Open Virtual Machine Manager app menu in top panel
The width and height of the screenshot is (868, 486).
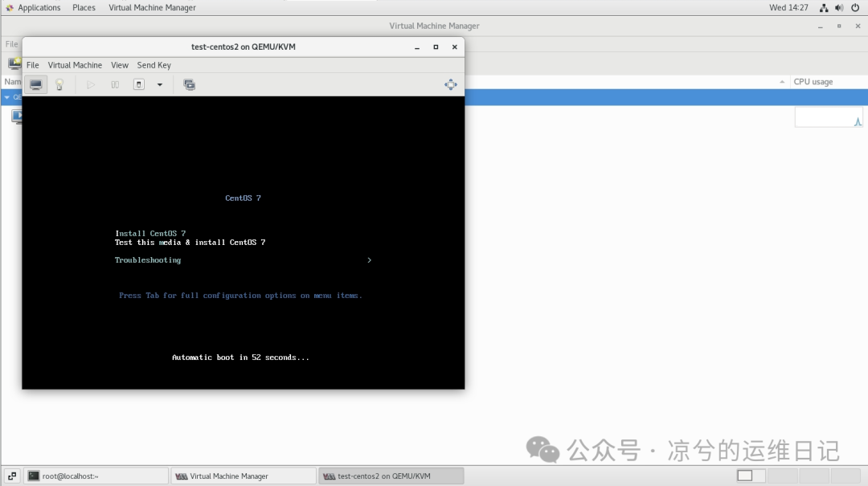pyautogui.click(x=152, y=8)
